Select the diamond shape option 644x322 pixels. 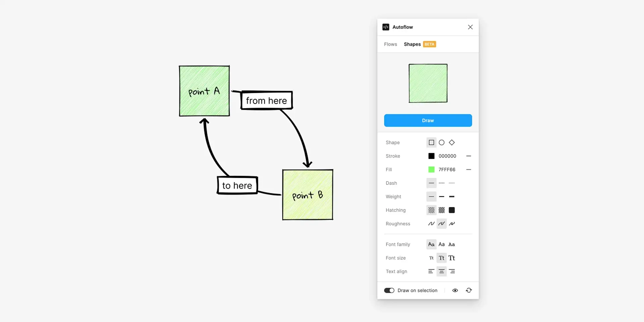[452, 143]
